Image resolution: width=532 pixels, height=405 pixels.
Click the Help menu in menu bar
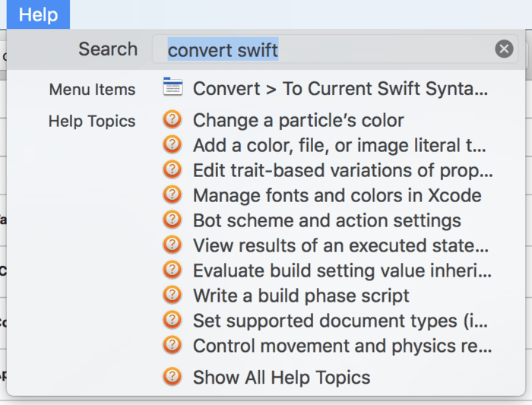tap(38, 14)
